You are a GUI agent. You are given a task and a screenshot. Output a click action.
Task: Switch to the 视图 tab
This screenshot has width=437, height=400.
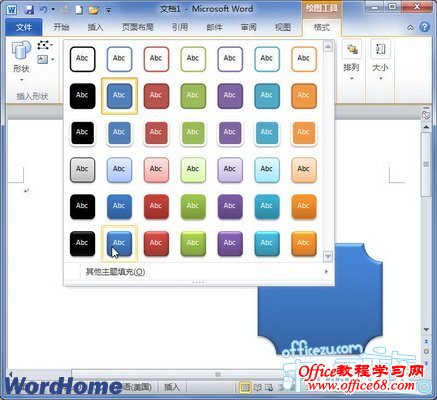[283, 27]
